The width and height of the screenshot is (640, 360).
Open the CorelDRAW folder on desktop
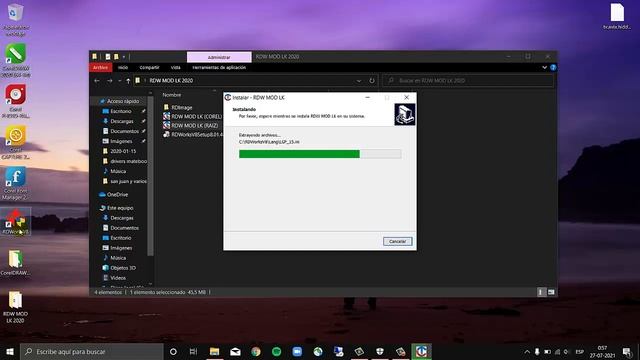(16, 263)
